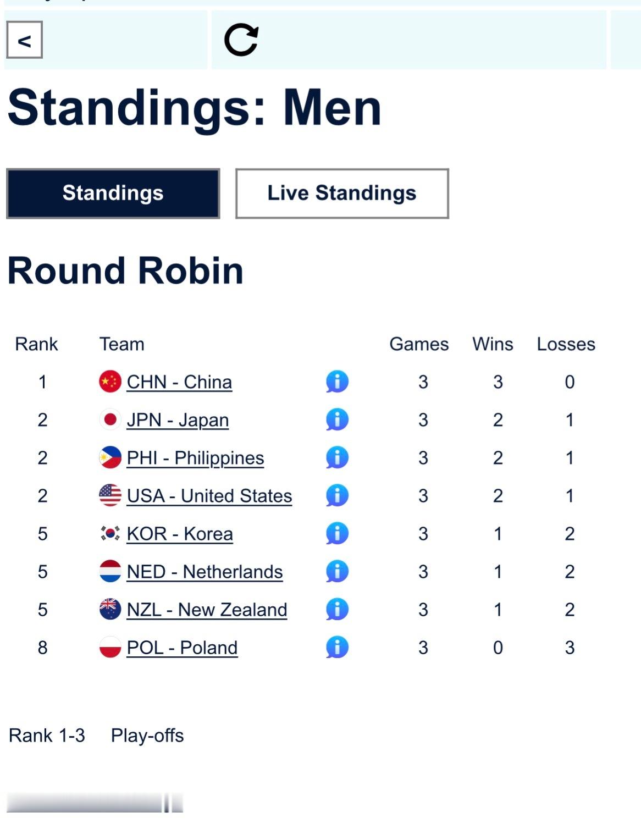The image size is (641, 840).
Task: Open the JPN - Japan team link
Action: pos(178,420)
